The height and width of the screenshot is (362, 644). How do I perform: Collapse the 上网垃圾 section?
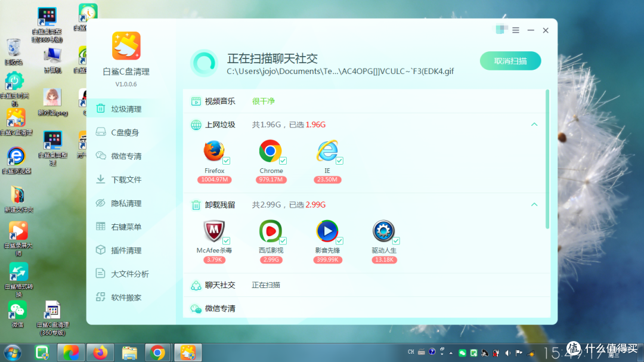[534, 124]
